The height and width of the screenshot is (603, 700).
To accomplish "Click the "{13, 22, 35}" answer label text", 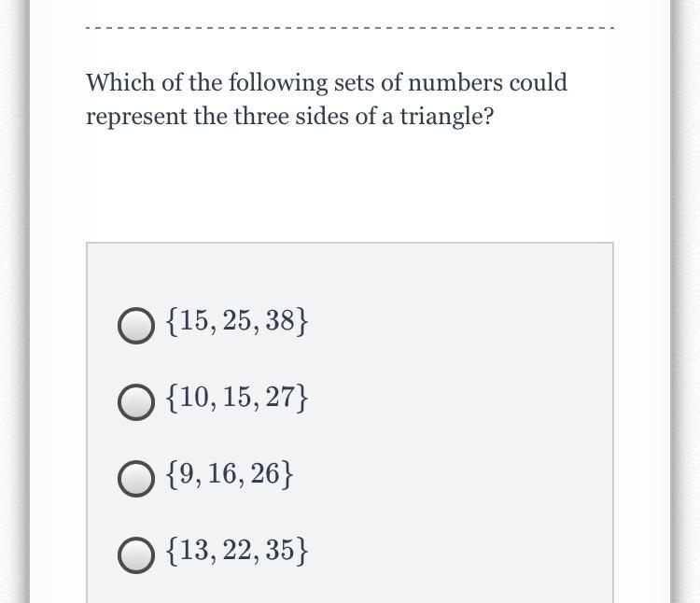I will click(x=237, y=551).
